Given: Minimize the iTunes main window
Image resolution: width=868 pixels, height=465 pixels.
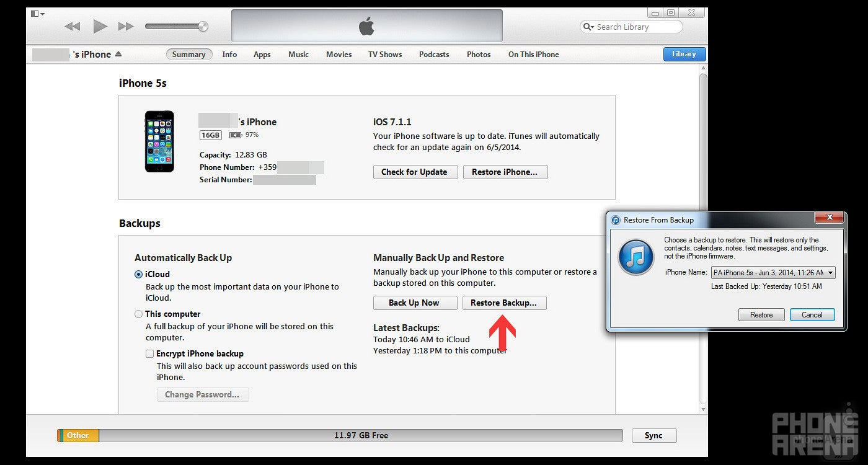Looking at the screenshot, I should (656, 12).
